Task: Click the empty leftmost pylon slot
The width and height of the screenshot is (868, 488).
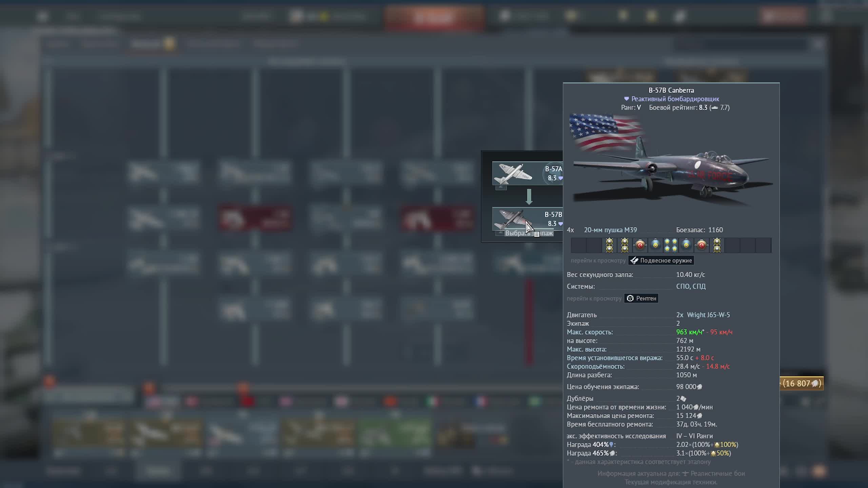Action: 578,245
